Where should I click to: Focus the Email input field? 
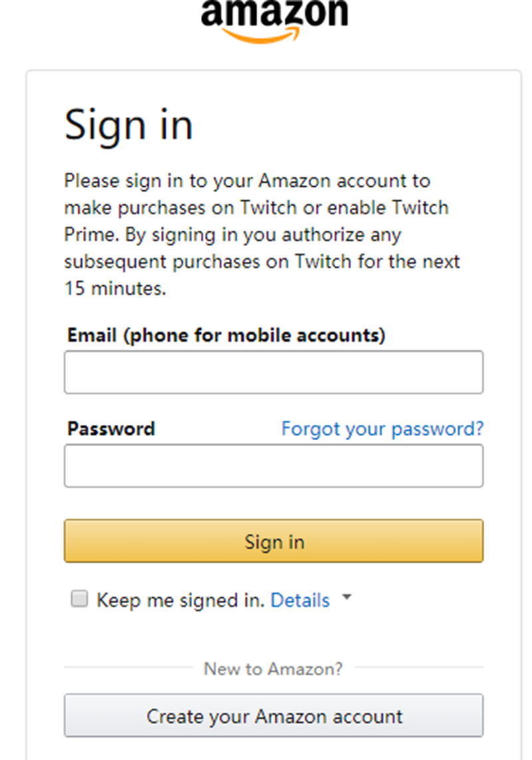(273, 372)
